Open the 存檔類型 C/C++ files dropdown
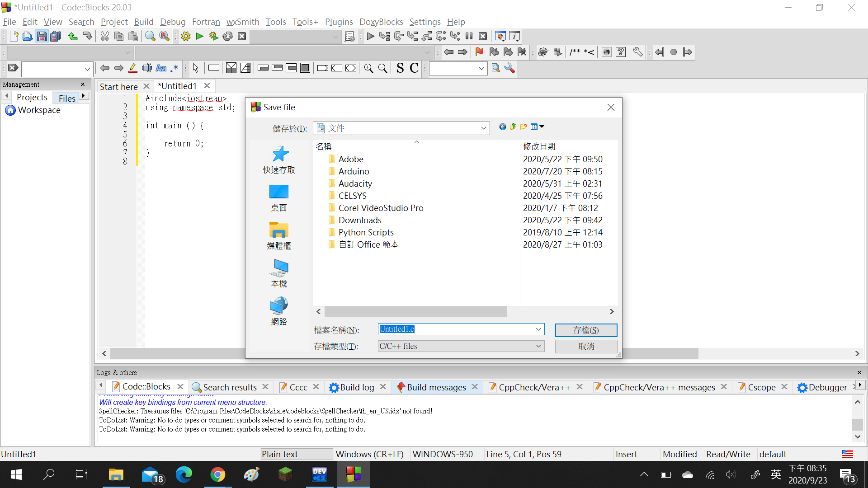868x488 pixels. click(x=538, y=346)
